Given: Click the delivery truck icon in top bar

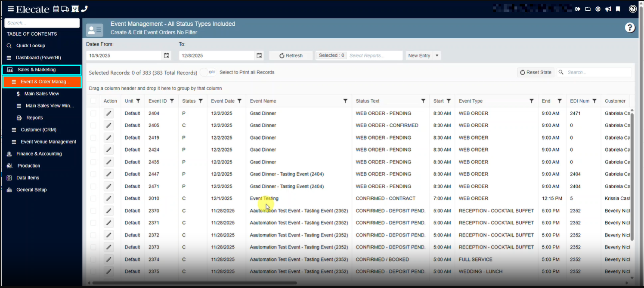Looking at the screenshot, I should pos(65,9).
